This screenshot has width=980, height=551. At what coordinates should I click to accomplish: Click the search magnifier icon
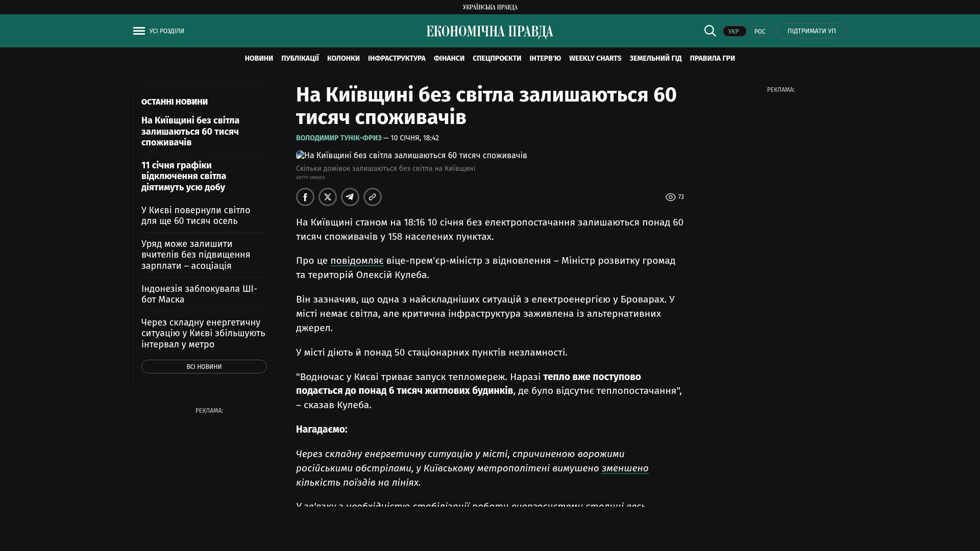(x=709, y=31)
